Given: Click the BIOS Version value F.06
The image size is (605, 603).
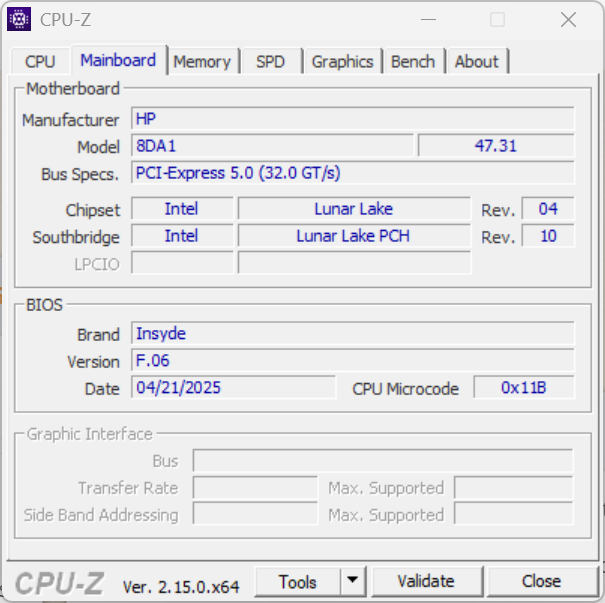Looking at the screenshot, I should tap(353, 360).
